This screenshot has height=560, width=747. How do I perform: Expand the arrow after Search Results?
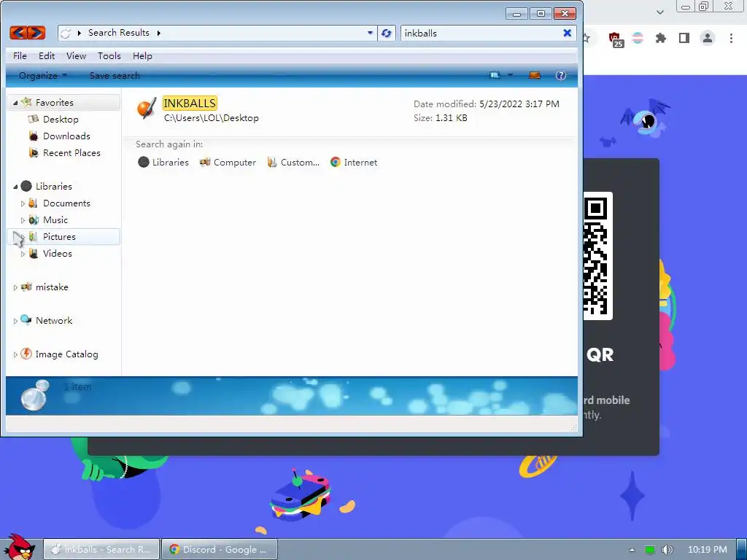pos(158,33)
